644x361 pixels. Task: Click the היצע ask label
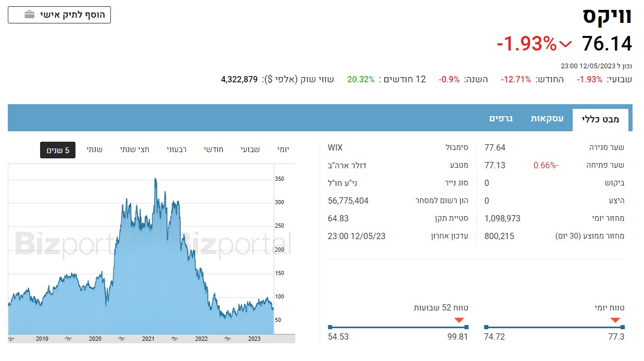pos(616,201)
